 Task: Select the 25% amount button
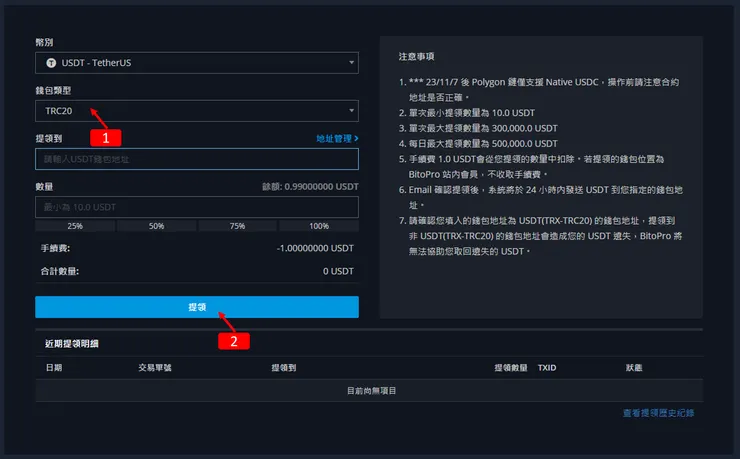[75, 226]
